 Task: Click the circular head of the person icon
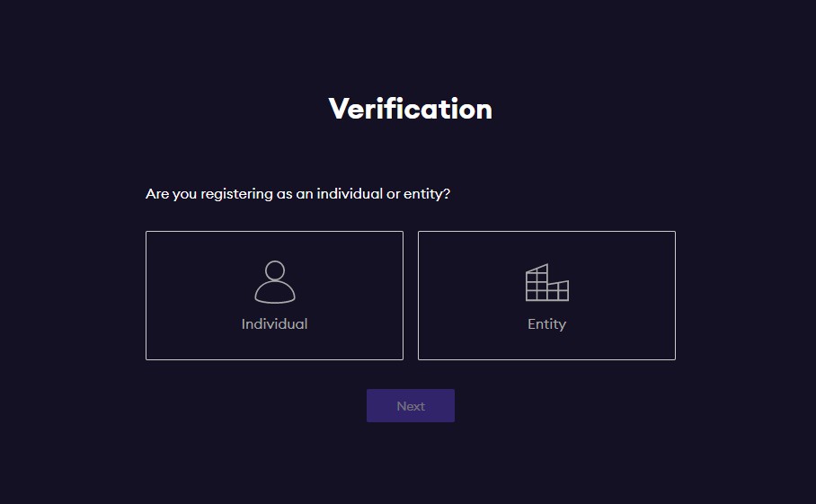tap(275, 270)
